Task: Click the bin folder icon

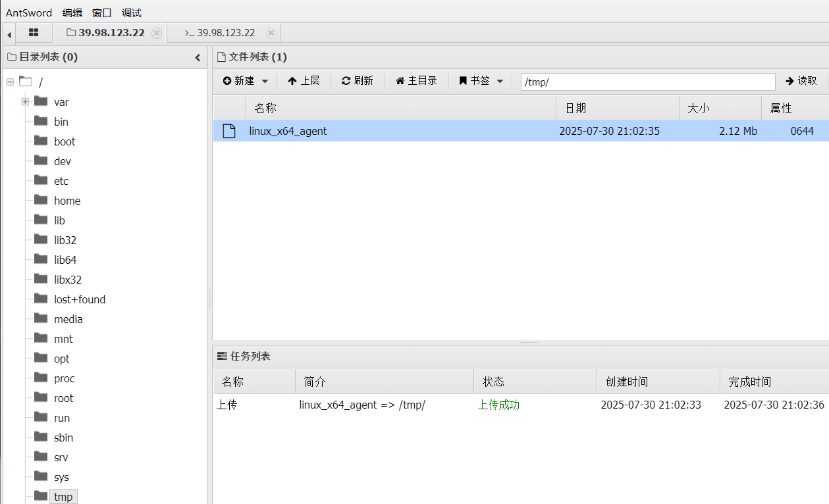Action: click(x=41, y=121)
